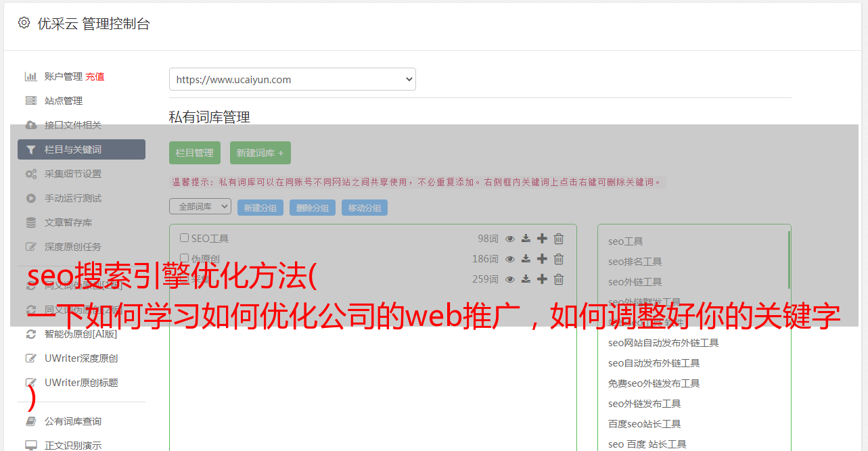Click the refresh icon for 智能伪原创[AI版]
Viewport: 868px width, 451px height.
tap(30, 334)
